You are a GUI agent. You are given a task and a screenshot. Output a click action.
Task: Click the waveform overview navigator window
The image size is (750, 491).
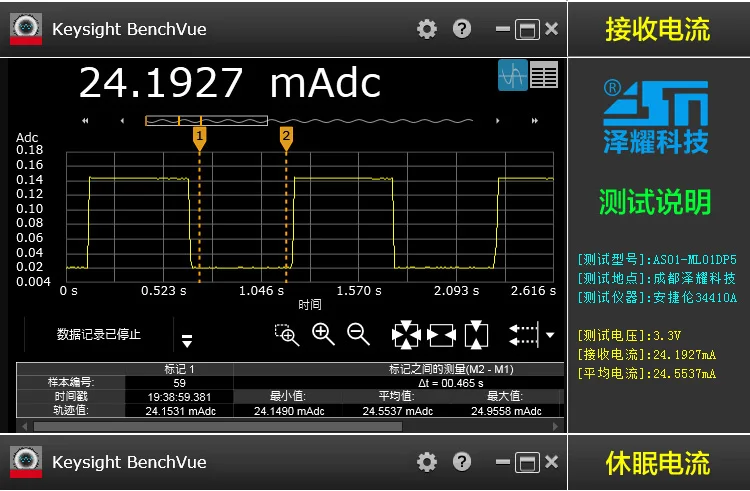[x=206, y=121]
